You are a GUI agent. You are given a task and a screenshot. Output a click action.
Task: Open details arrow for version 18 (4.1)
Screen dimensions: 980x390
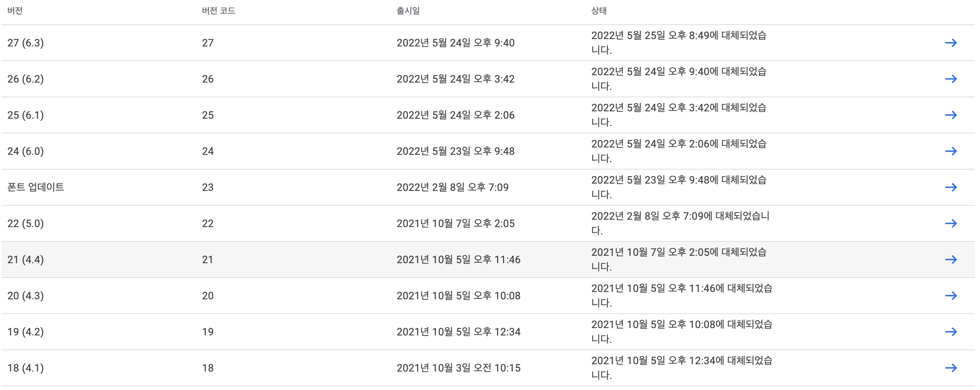952,368
